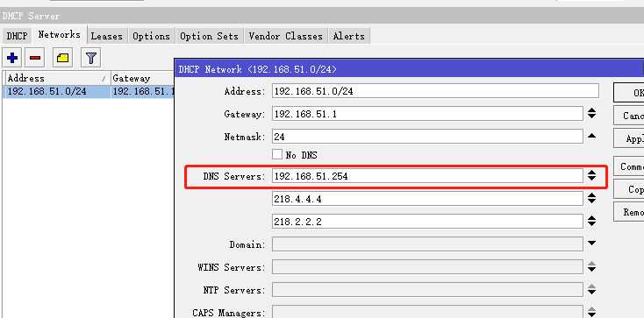Go to the Option Sets tab
The height and width of the screenshot is (318, 644).
point(209,36)
